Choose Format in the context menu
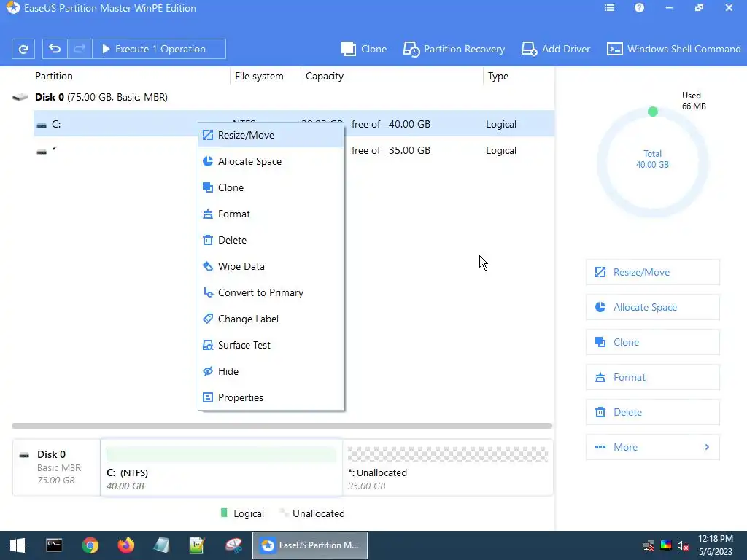747x560 pixels. (271, 214)
